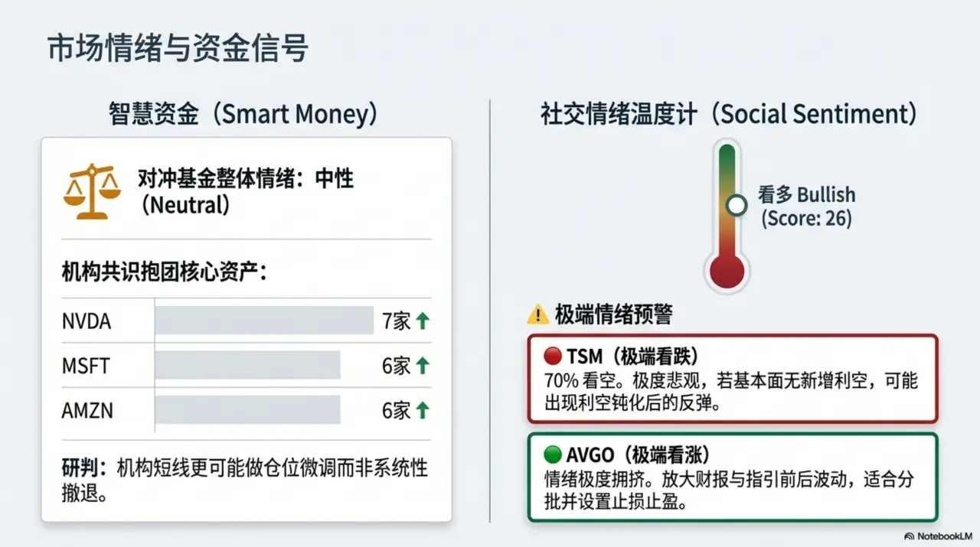The image size is (980, 547).
Task: Click the green up arrow for NVDA
Action: 423,321
